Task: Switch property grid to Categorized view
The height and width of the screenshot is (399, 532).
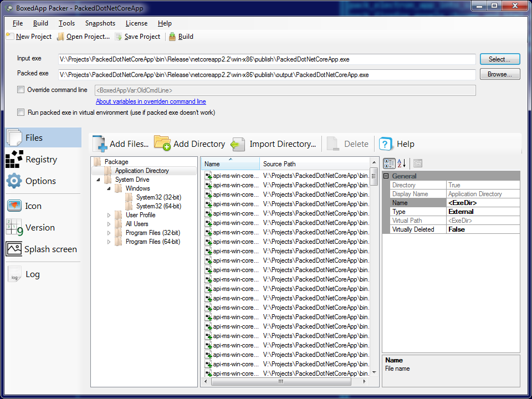Action: 389,163
